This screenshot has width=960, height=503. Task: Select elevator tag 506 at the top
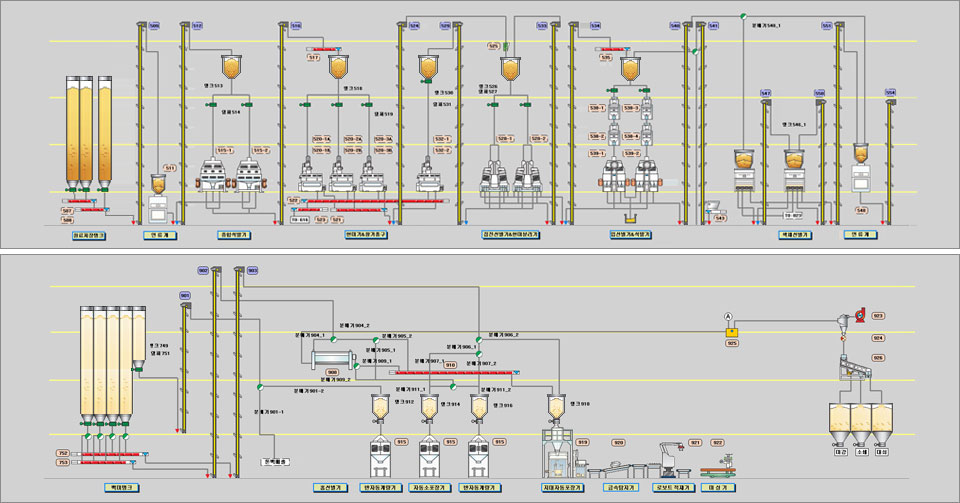153,25
